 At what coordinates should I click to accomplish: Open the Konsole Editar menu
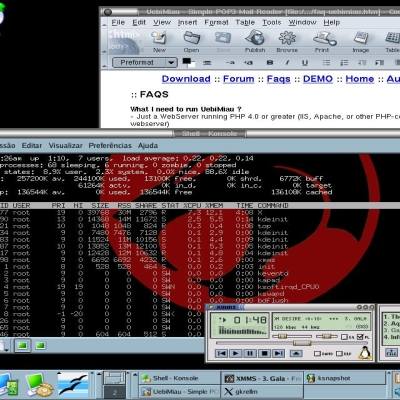coord(32,145)
